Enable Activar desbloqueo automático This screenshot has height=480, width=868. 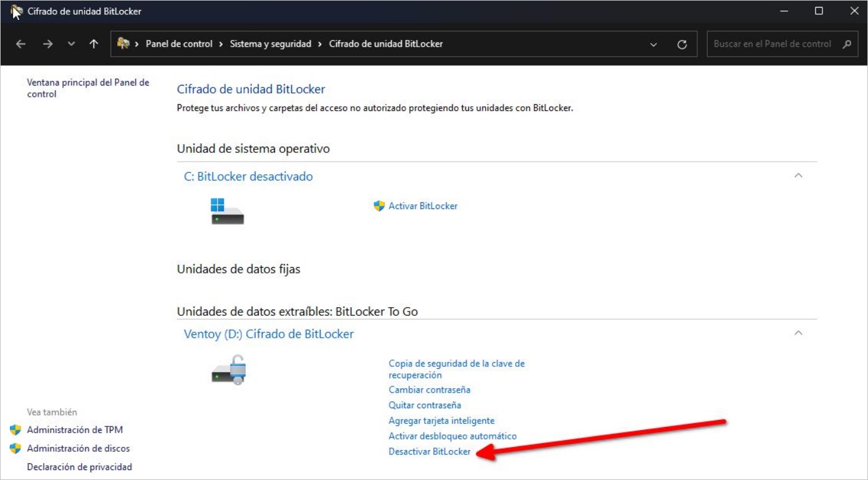click(453, 436)
